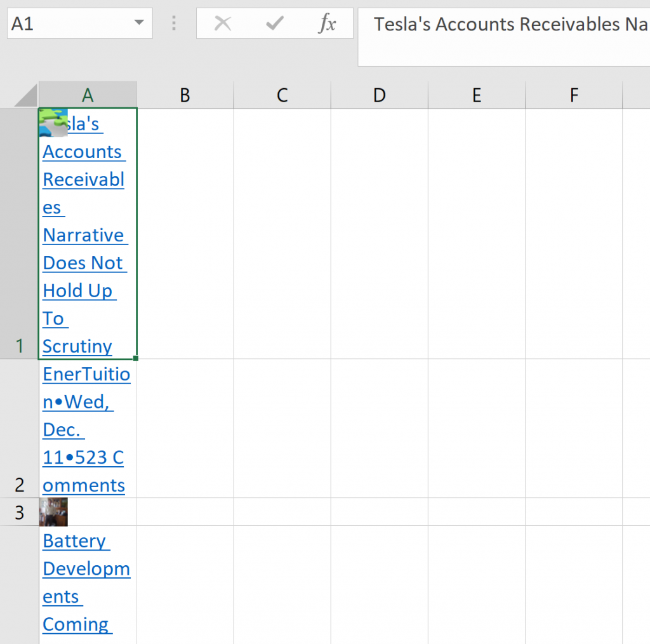Select column A header
Screen dimensions: 650x644
tap(88, 95)
